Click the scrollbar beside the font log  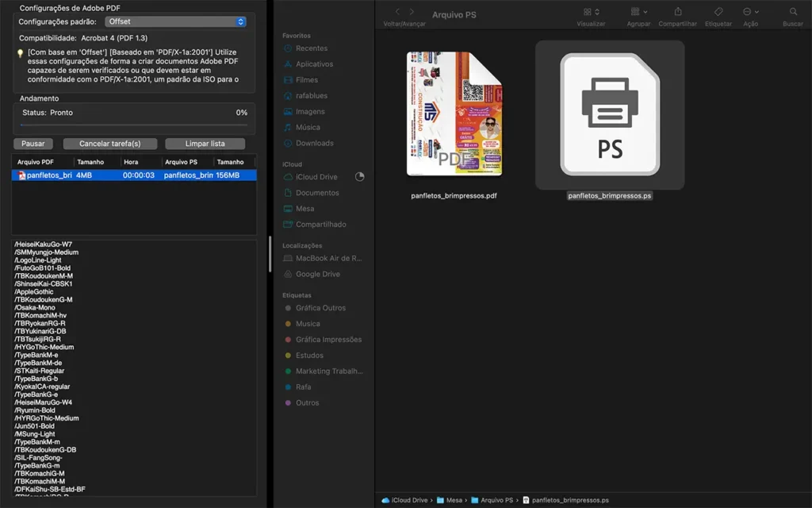pos(270,254)
